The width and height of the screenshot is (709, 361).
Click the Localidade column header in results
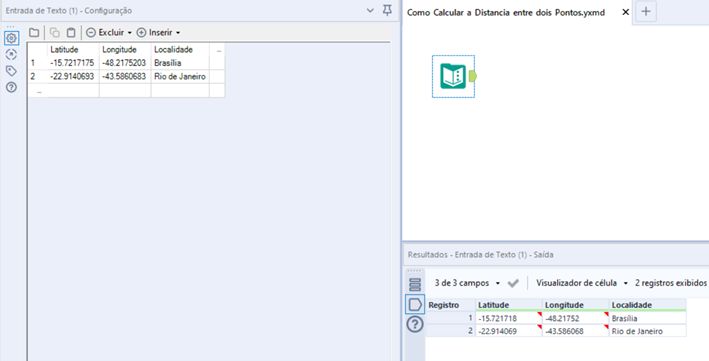tap(648, 305)
